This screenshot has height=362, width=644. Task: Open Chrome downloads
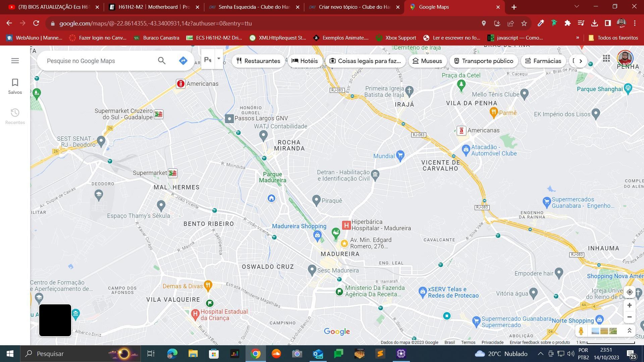594,23
